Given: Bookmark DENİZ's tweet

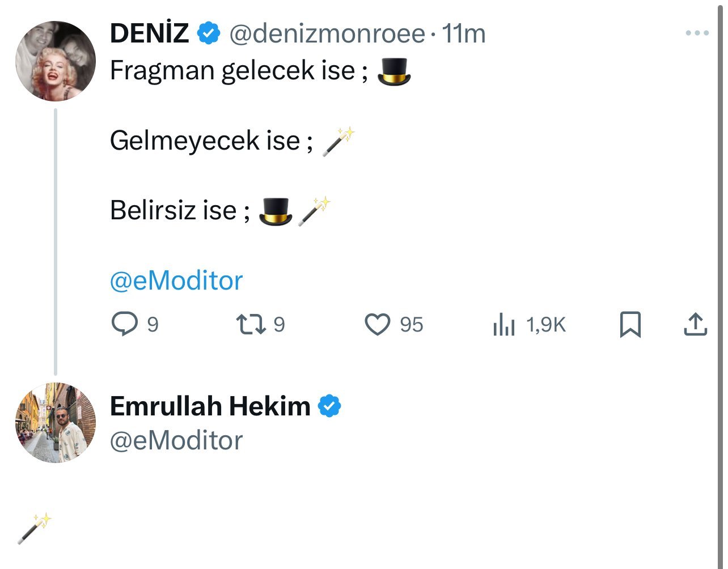Looking at the screenshot, I should pyautogui.click(x=630, y=325).
